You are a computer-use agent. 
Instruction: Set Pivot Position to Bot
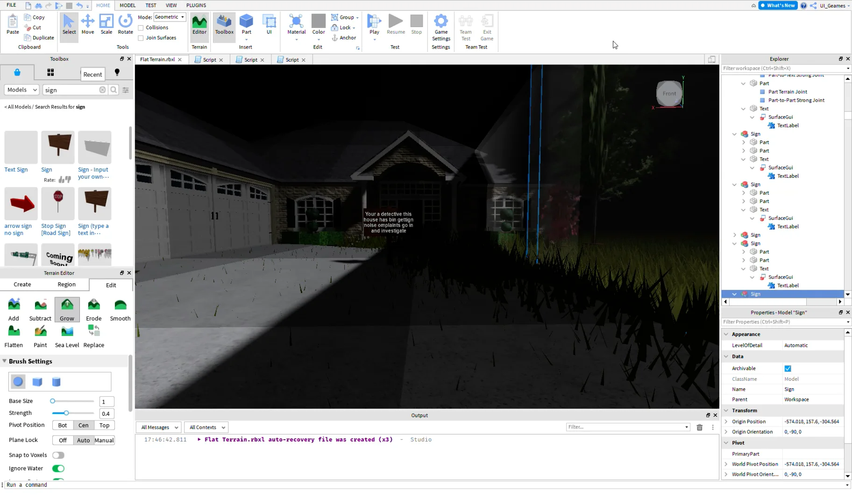pyautogui.click(x=63, y=425)
